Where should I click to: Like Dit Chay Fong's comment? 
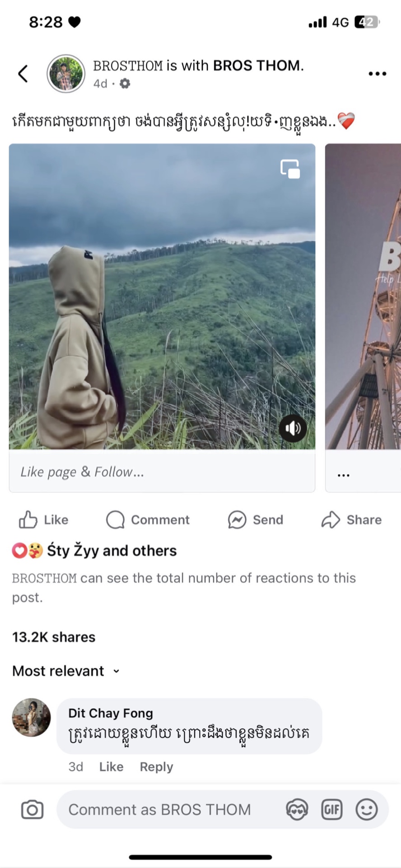(x=111, y=767)
